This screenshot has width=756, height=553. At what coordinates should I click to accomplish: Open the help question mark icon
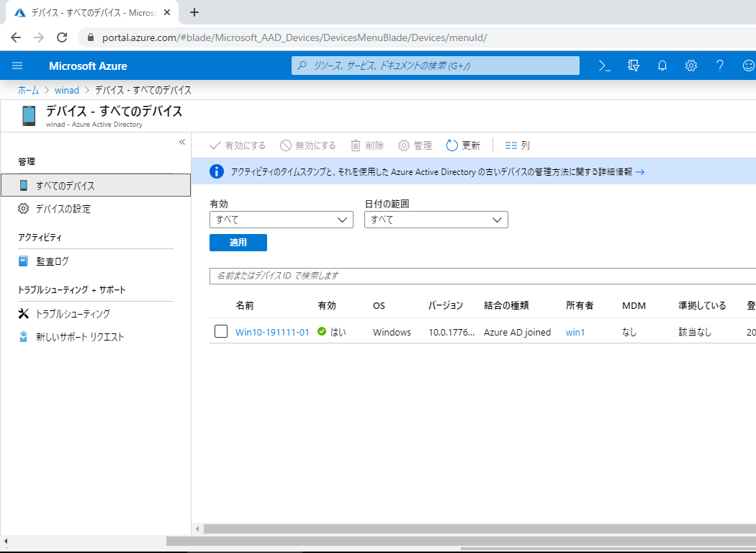click(720, 66)
